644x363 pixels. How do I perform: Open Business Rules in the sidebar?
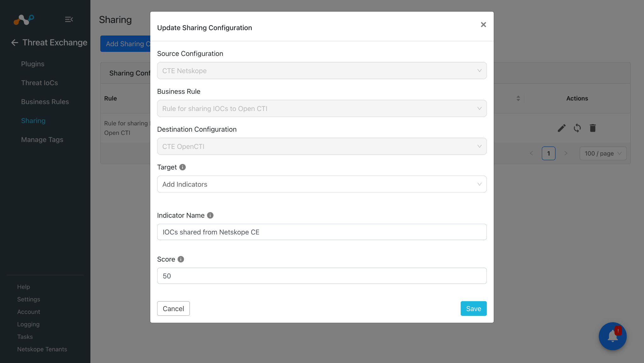click(x=45, y=102)
